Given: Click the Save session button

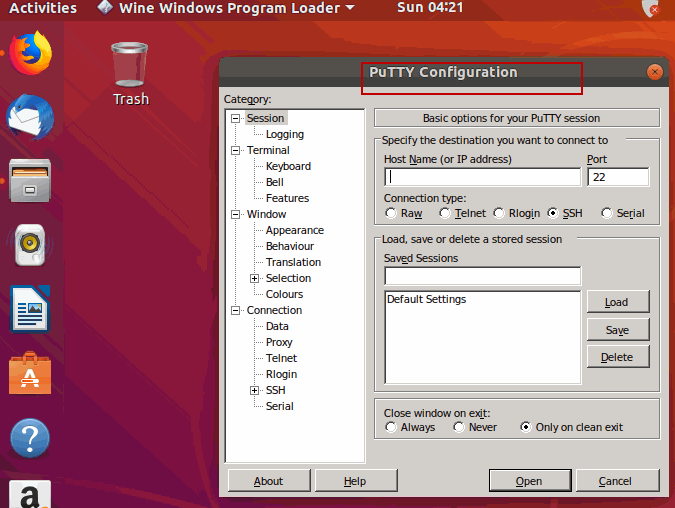Looking at the screenshot, I should point(618,329).
